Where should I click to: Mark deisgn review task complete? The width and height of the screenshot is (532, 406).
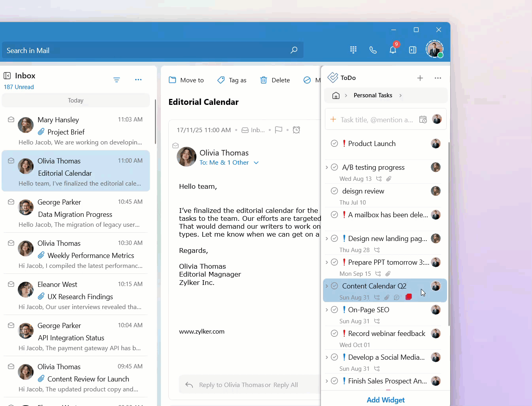334,191
